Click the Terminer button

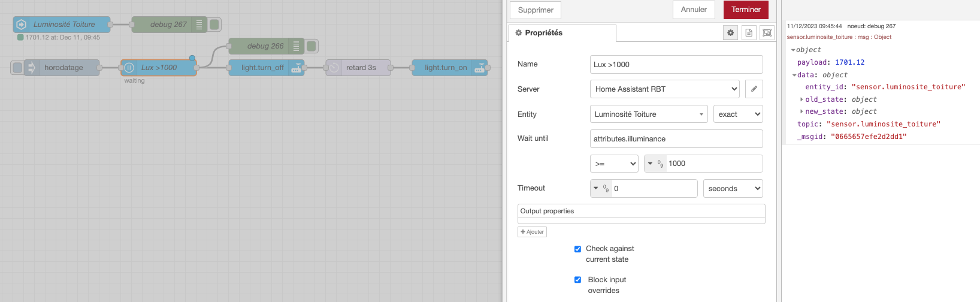pos(746,10)
